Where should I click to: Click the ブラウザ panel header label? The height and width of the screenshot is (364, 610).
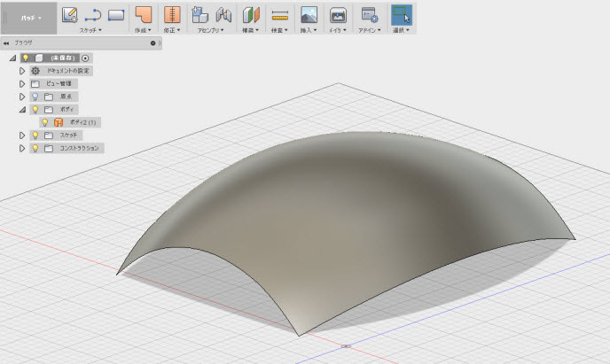coord(23,43)
